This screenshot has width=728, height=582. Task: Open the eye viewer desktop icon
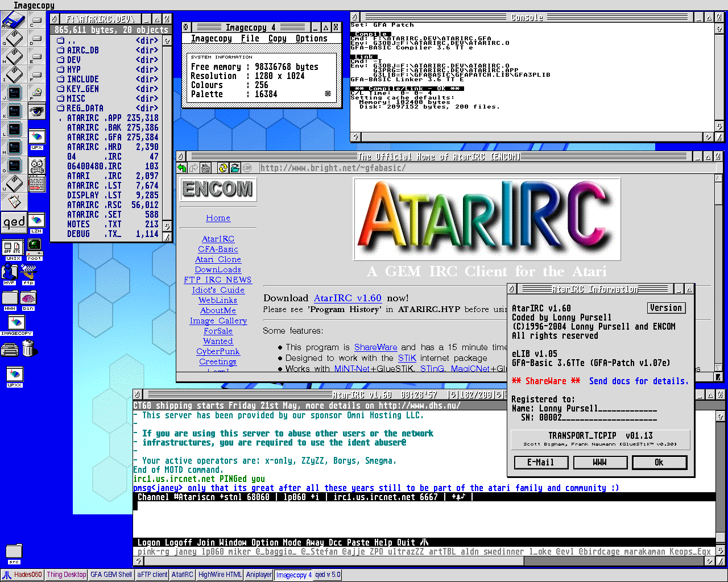point(37,111)
